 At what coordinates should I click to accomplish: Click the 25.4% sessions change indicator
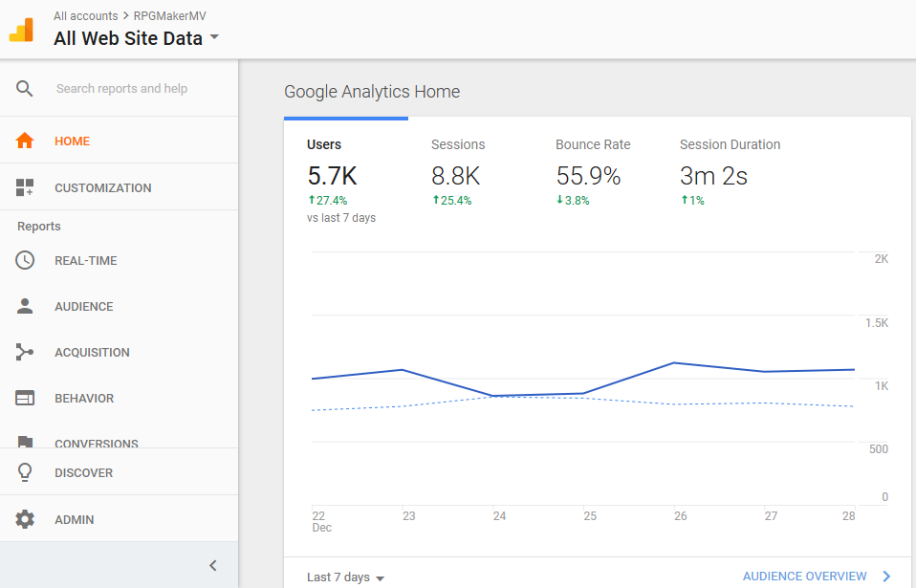click(x=452, y=200)
